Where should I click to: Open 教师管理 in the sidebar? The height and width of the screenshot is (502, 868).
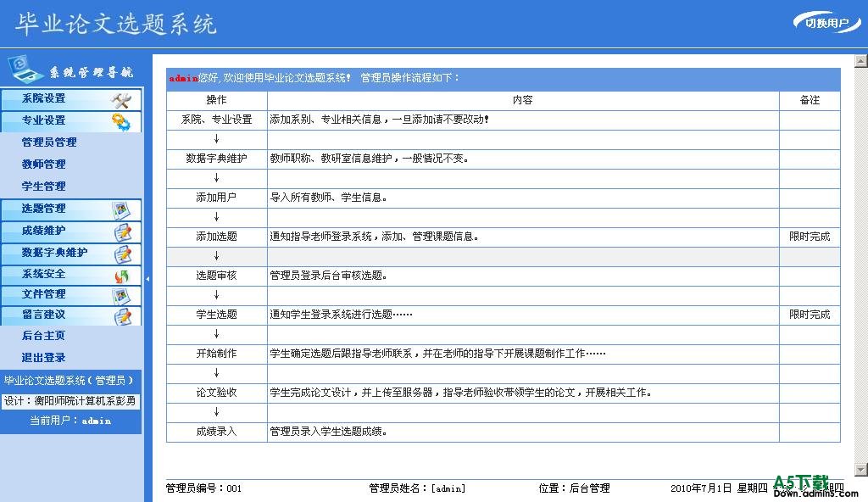(44, 165)
